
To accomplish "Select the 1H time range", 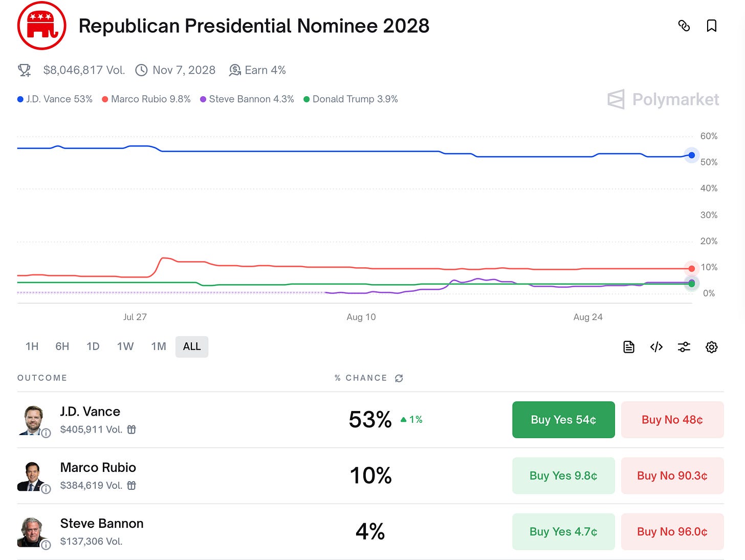I will [x=32, y=347].
